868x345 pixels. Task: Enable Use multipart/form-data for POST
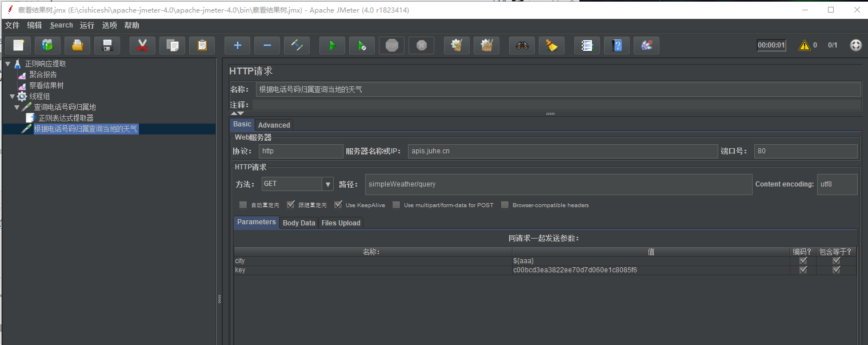tap(396, 205)
